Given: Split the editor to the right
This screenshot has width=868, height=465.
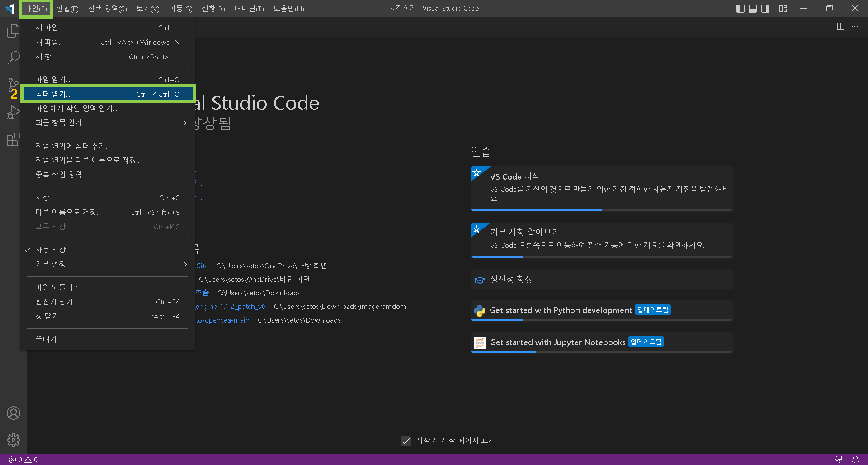Looking at the screenshot, I should click(x=841, y=27).
